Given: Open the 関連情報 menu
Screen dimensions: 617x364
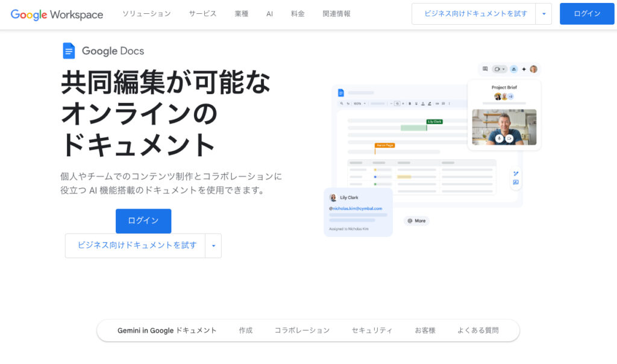Looking at the screenshot, I should [x=336, y=14].
